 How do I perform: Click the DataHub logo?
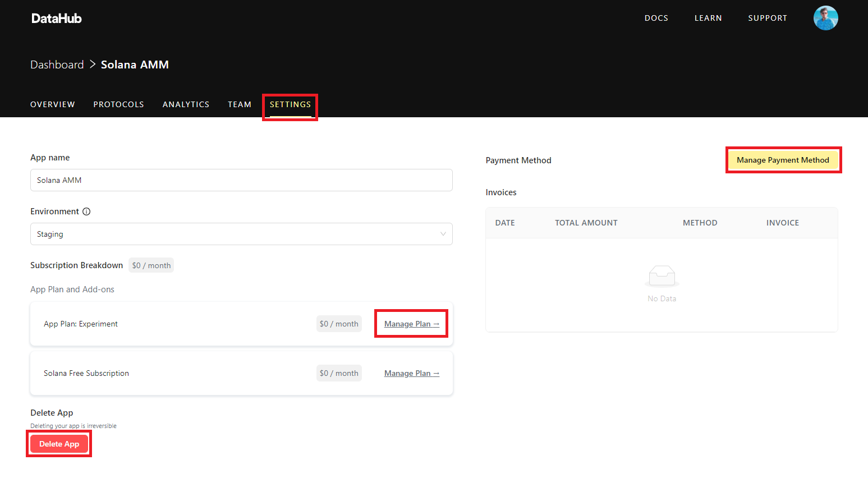[57, 19]
